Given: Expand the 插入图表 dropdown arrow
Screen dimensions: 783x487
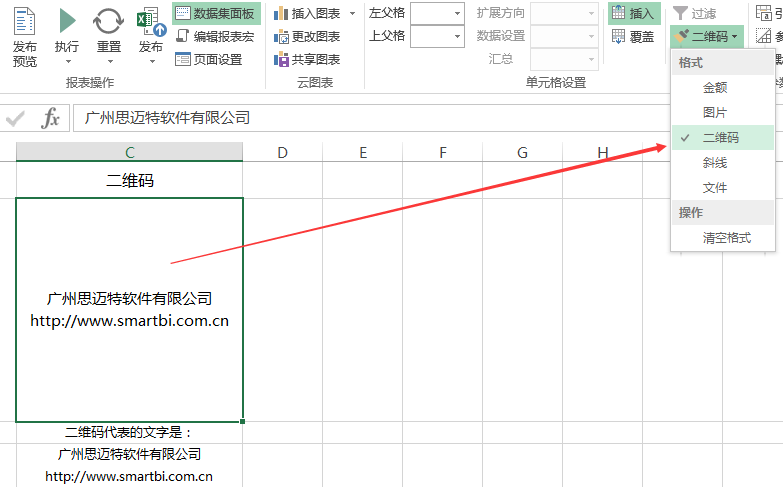Looking at the screenshot, I should pos(353,13).
